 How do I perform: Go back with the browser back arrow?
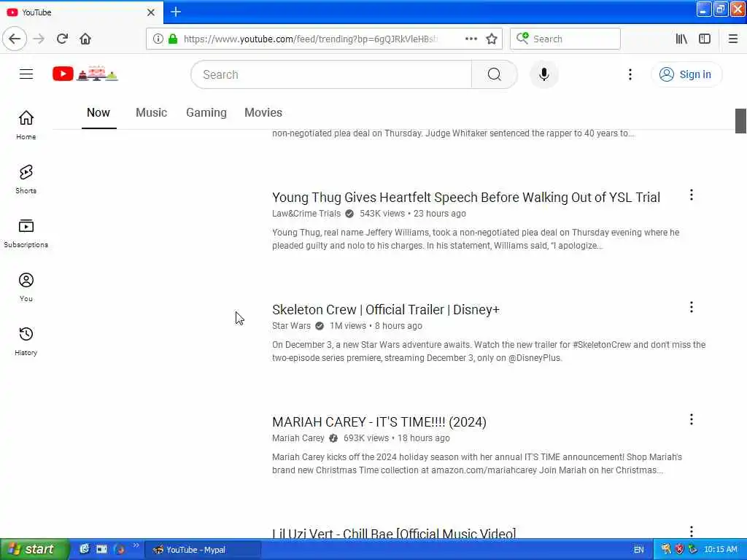click(x=15, y=39)
